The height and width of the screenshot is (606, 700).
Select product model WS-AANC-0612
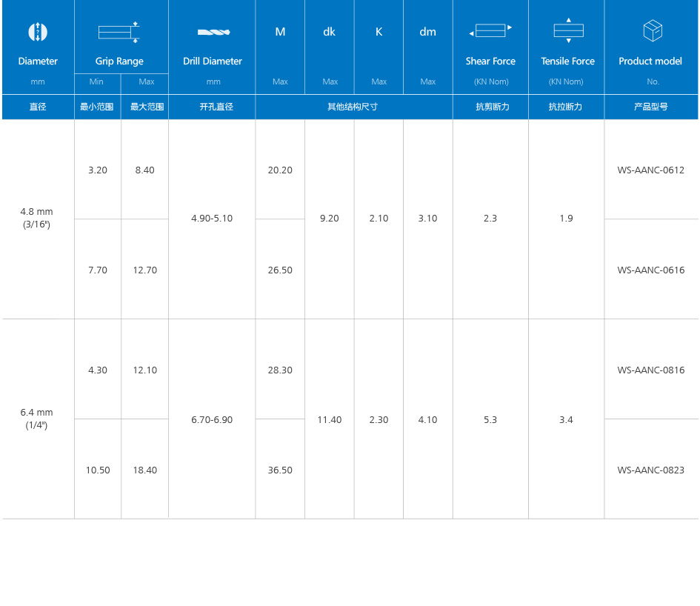650,170
